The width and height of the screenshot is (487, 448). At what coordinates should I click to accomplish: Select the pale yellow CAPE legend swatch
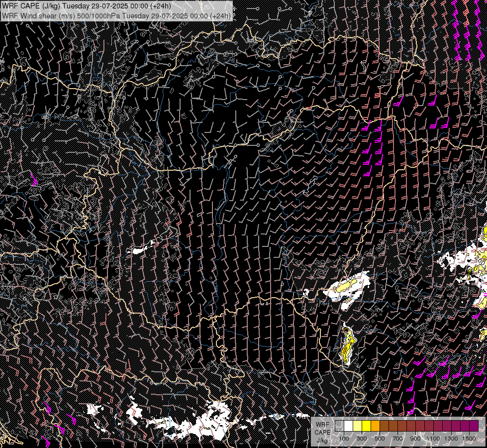pyautogui.click(x=358, y=426)
